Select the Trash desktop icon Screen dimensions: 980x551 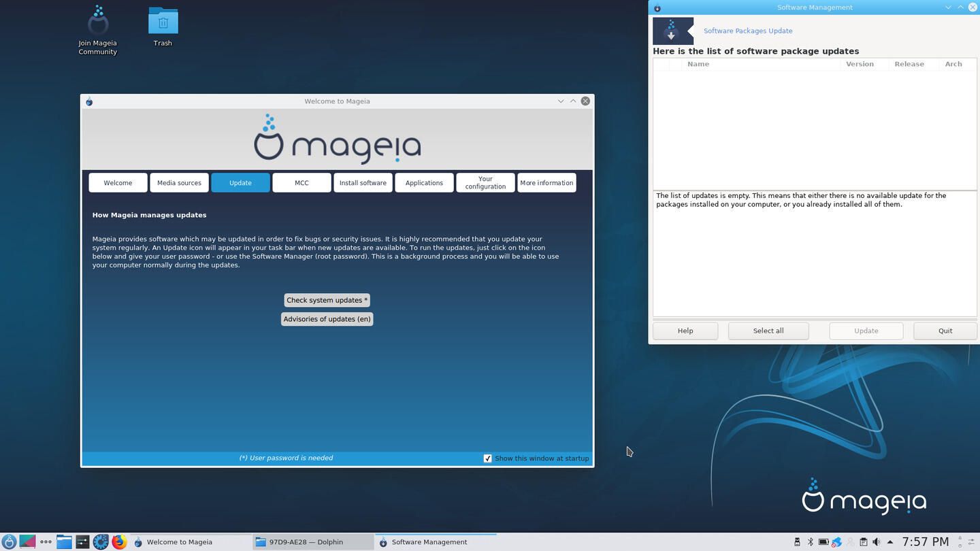pos(163,26)
